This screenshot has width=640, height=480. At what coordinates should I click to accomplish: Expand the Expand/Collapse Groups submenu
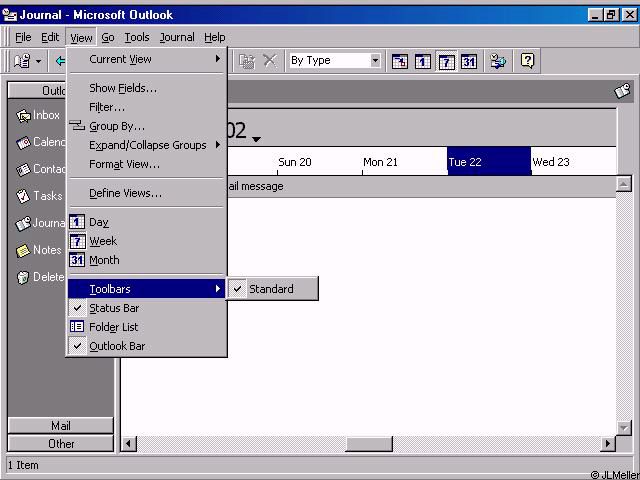(147, 145)
